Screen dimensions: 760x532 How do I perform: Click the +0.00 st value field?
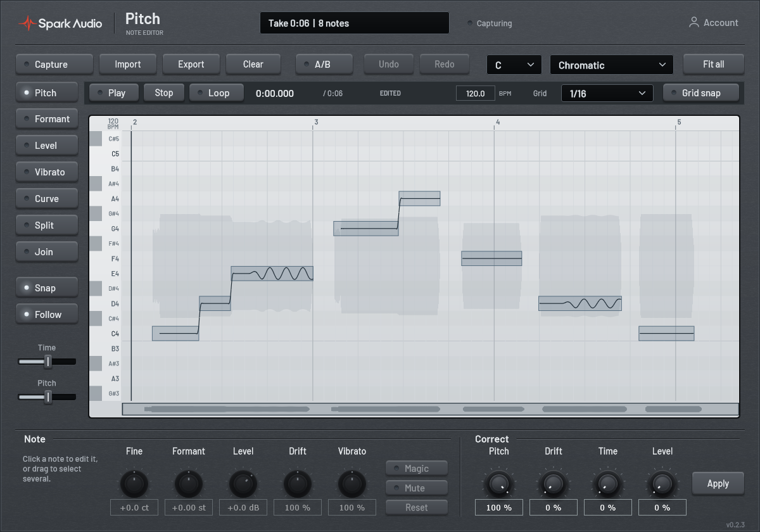click(x=189, y=507)
